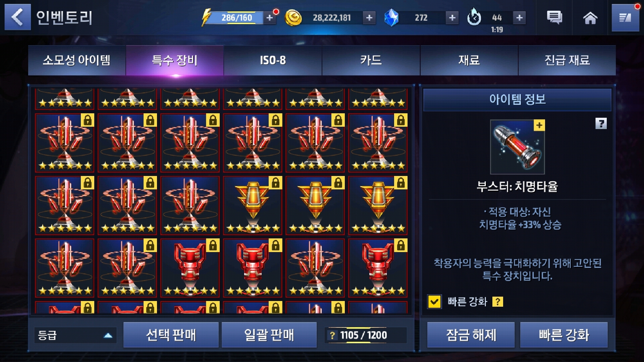
Task: Add crystals with the plus next to 272
Action: (452, 18)
